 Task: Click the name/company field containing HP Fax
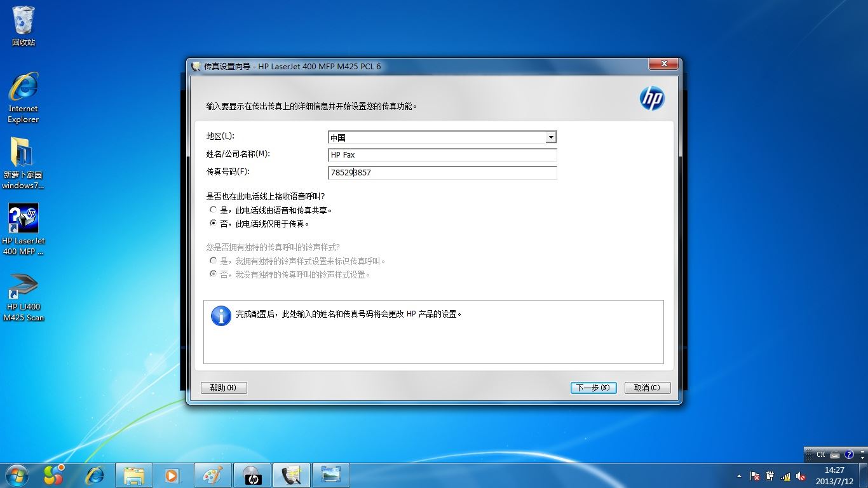pos(442,154)
